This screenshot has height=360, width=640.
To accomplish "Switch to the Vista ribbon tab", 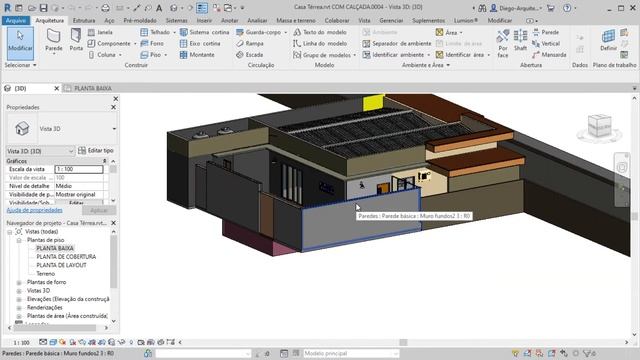I will coord(364,20).
